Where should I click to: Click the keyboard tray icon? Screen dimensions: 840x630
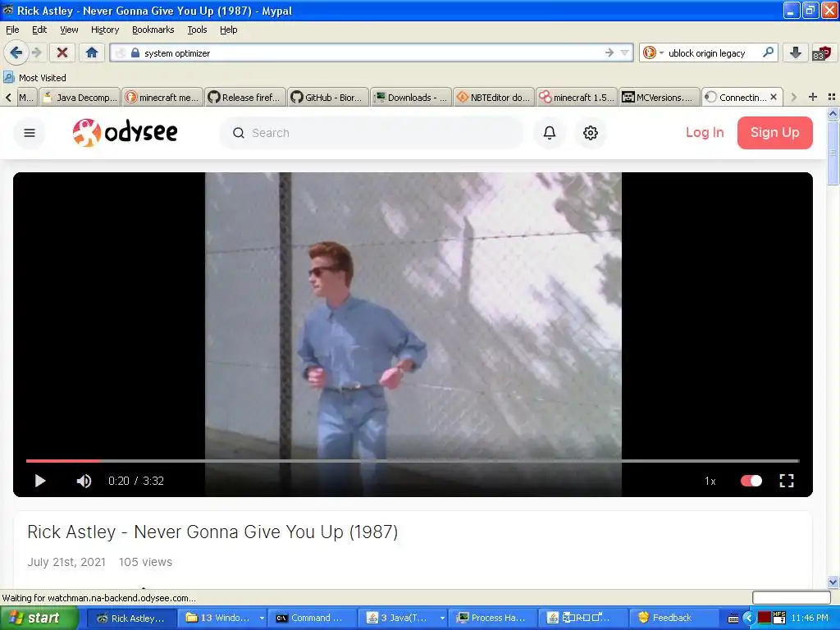[x=733, y=619]
